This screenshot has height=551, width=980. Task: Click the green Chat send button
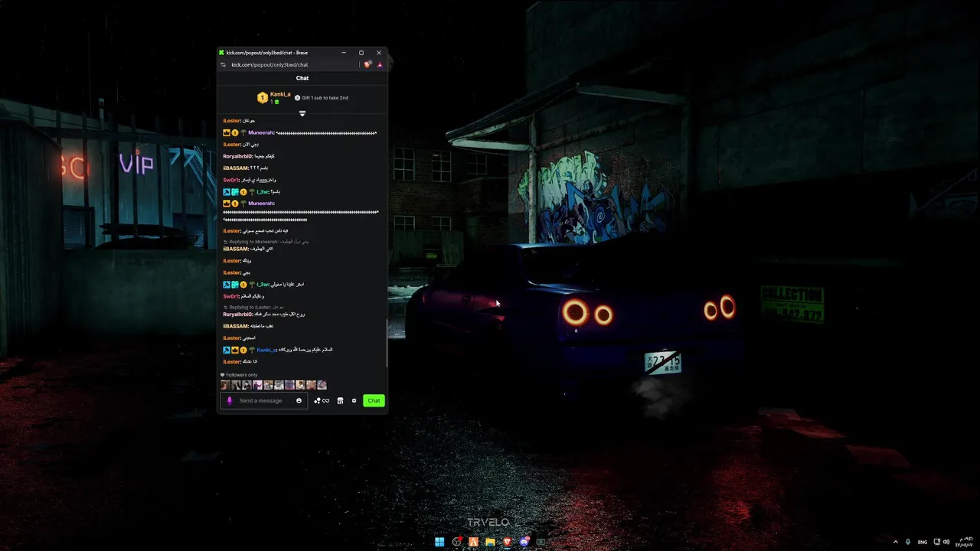pyautogui.click(x=374, y=400)
